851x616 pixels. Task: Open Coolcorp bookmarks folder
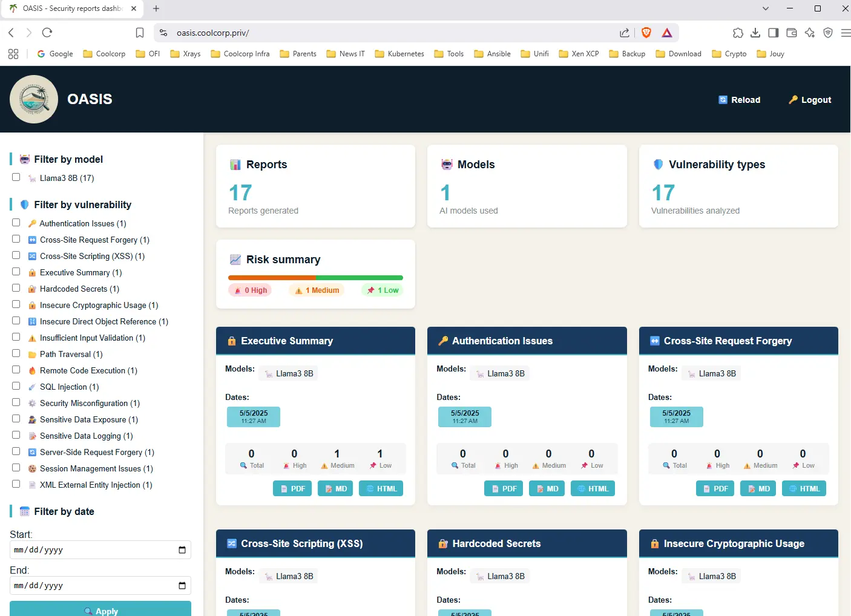pos(104,54)
